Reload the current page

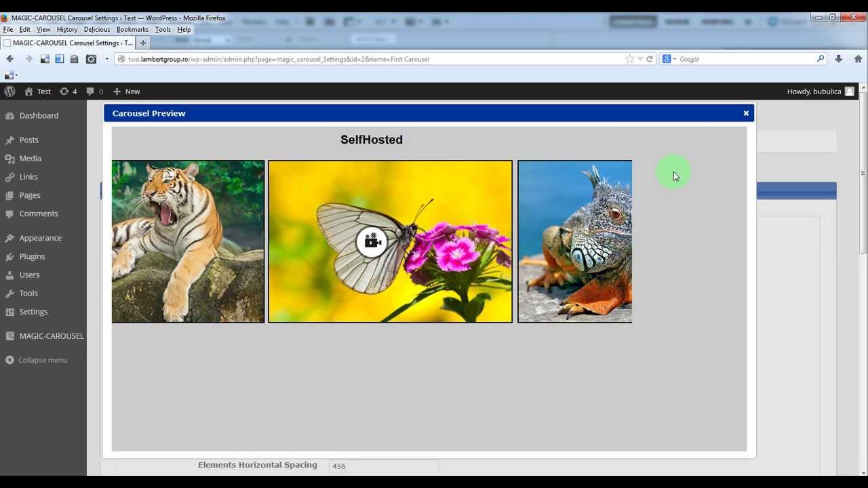point(650,59)
